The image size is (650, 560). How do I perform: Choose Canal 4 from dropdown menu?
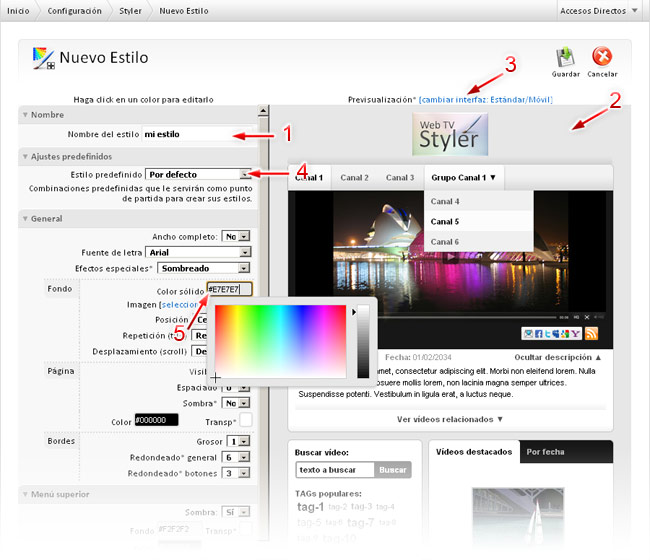(x=478, y=201)
